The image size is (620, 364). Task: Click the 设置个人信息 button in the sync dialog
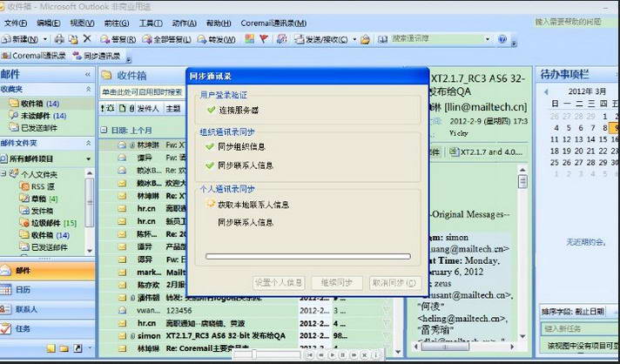[279, 283]
